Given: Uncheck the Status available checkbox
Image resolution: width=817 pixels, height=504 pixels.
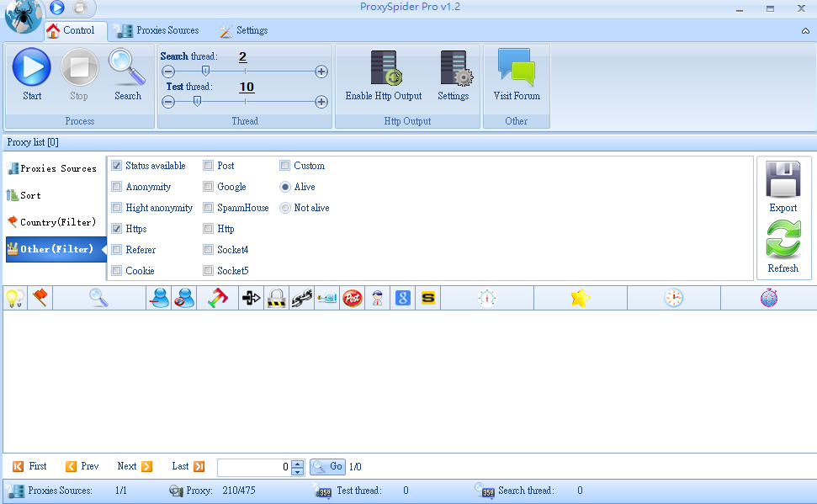Looking at the screenshot, I should click(117, 166).
